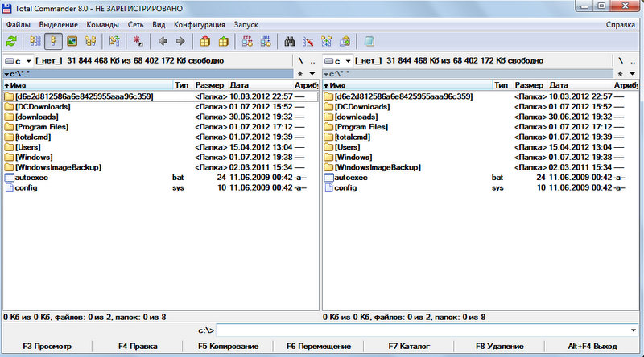
Task: Open the Конфигурация menu
Action: coord(199,25)
